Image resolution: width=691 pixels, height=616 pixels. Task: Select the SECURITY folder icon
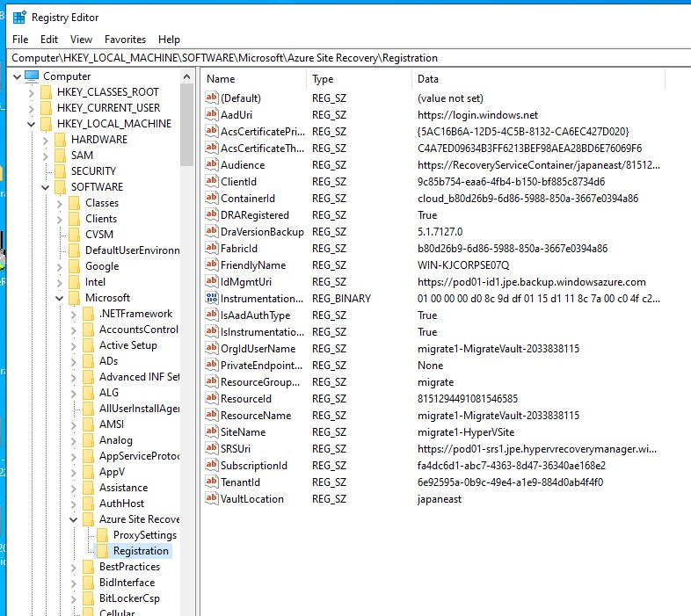pyautogui.click(x=61, y=171)
